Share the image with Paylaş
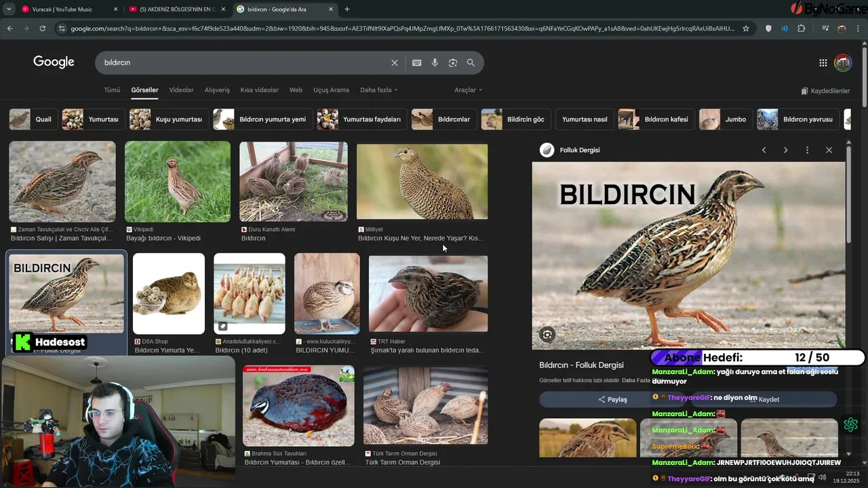The height and width of the screenshot is (488, 868). point(612,399)
